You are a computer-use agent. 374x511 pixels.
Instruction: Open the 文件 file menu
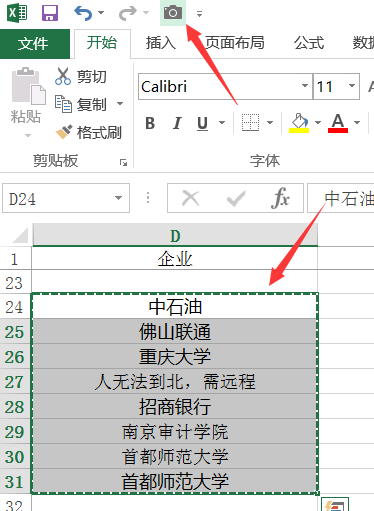pos(34,44)
